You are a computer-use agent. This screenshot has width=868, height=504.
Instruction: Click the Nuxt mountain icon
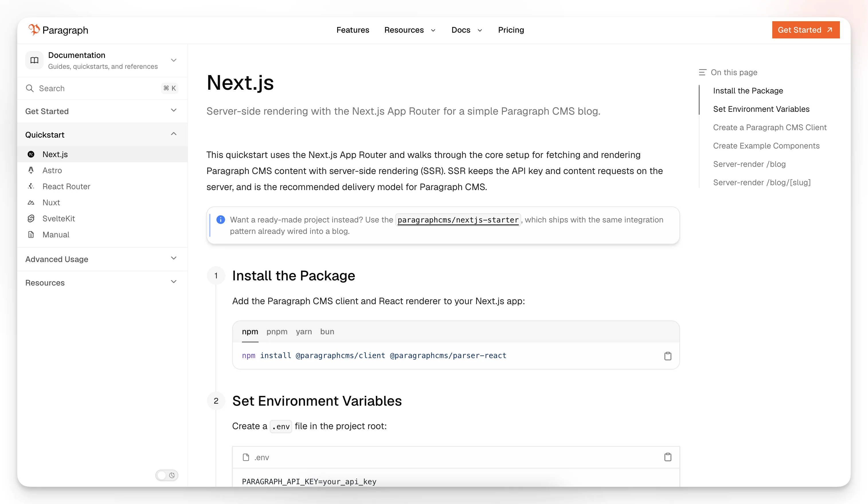pos(31,202)
